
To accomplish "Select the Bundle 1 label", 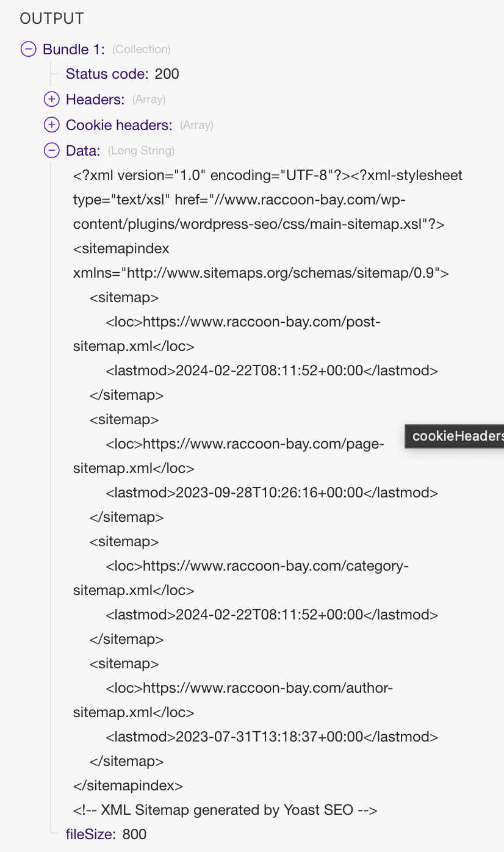I will pyautogui.click(x=74, y=49).
